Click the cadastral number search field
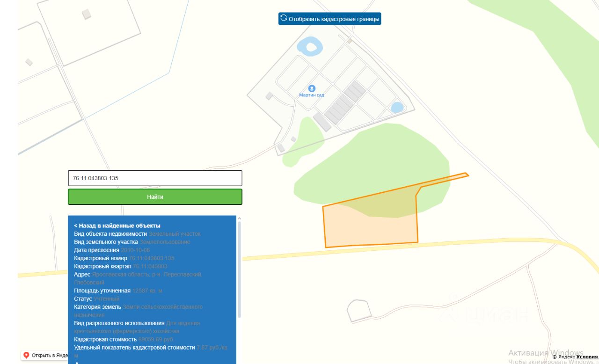 coord(155,178)
